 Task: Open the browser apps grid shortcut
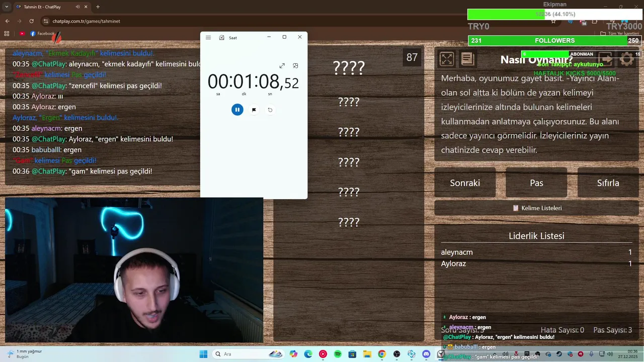click(x=7, y=34)
